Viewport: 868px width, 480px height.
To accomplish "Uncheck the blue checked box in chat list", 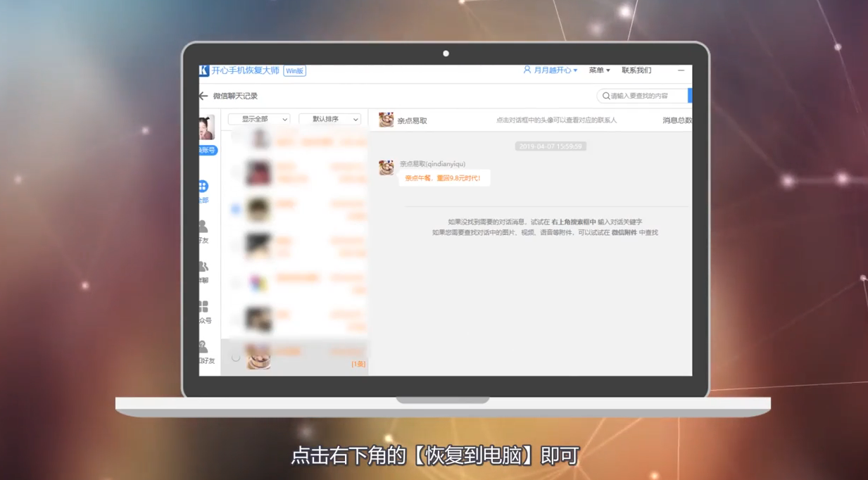I will [236, 209].
